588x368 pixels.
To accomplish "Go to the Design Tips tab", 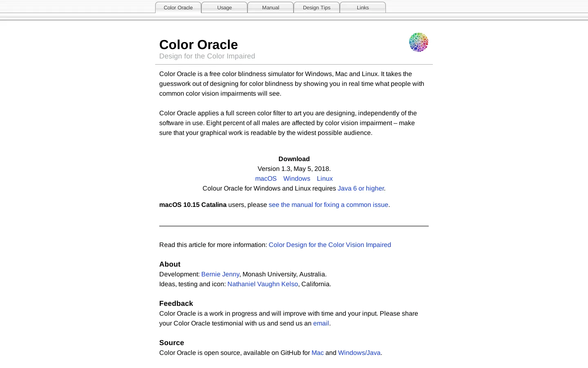I will point(316,7).
